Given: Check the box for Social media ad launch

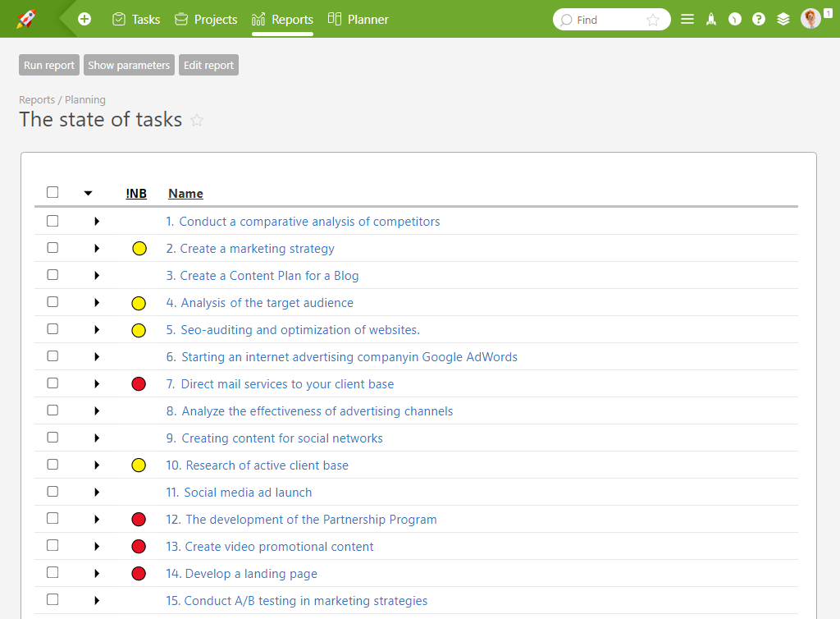Looking at the screenshot, I should (x=52, y=492).
